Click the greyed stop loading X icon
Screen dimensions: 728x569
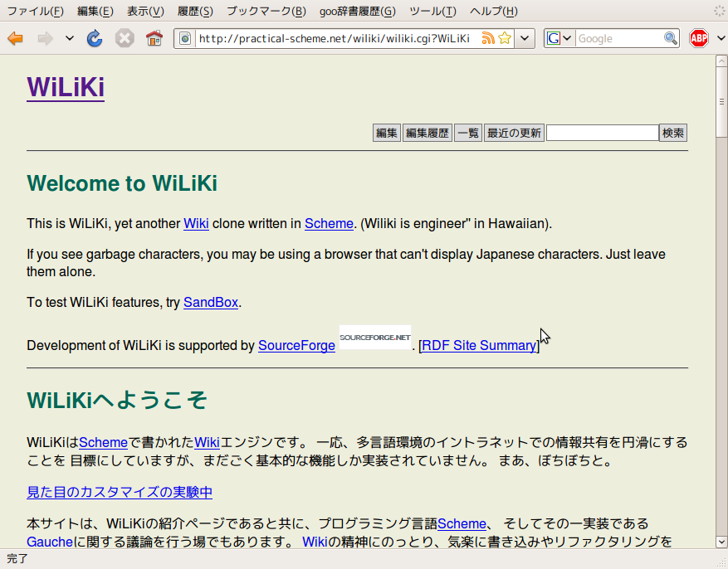tap(125, 38)
